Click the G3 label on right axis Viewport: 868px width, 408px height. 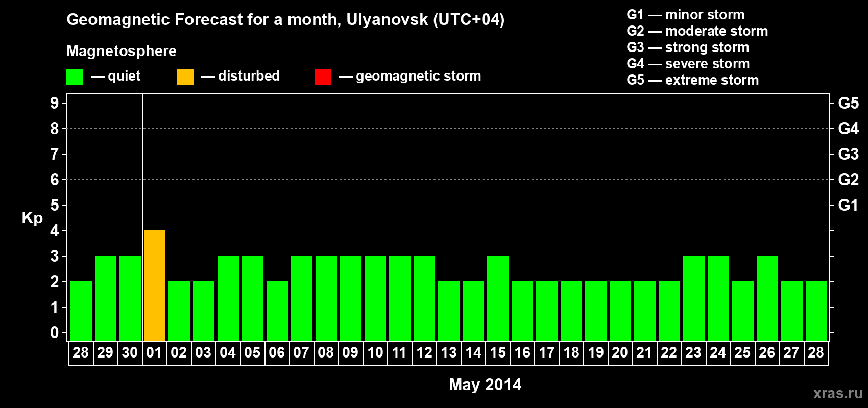pyautogui.click(x=849, y=154)
